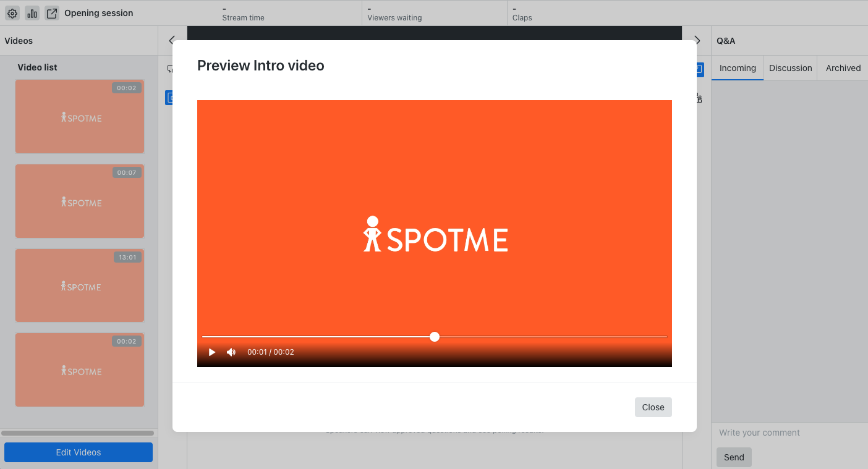Click the Opening session title
Screen dimensions: 868x469
(x=99, y=13)
